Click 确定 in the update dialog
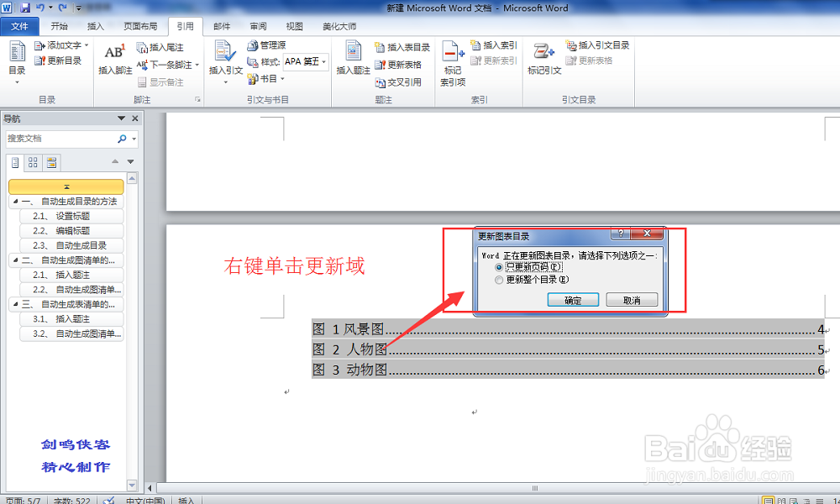Viewport: 840px width, 504px height. pos(573,300)
